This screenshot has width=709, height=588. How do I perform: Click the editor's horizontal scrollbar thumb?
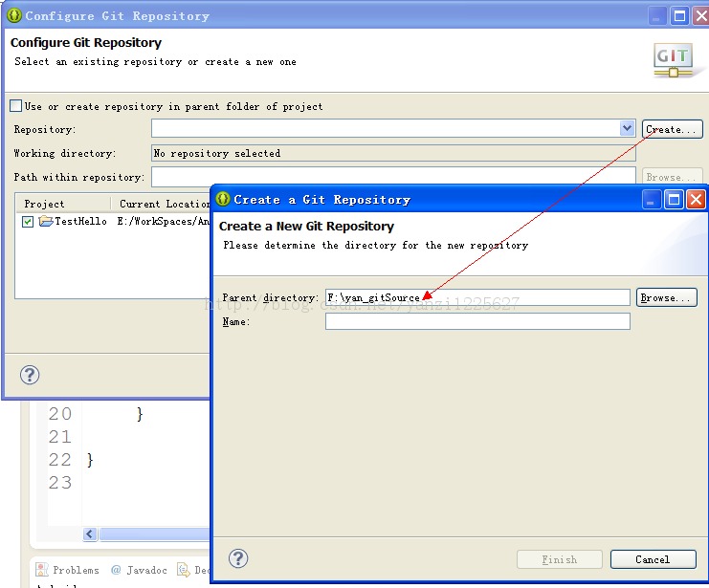tap(155, 534)
